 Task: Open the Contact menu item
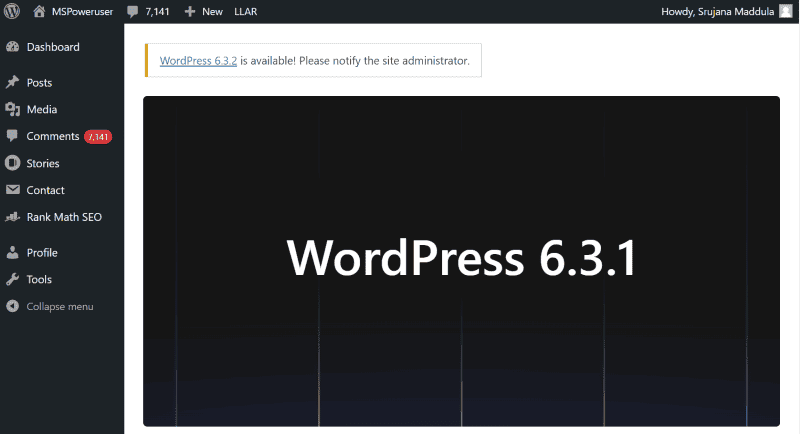45,190
